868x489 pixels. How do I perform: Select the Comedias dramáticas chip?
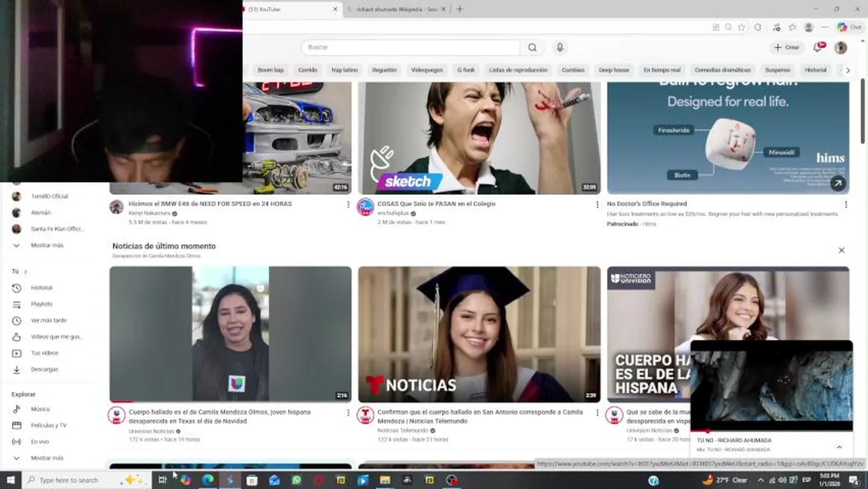point(723,70)
